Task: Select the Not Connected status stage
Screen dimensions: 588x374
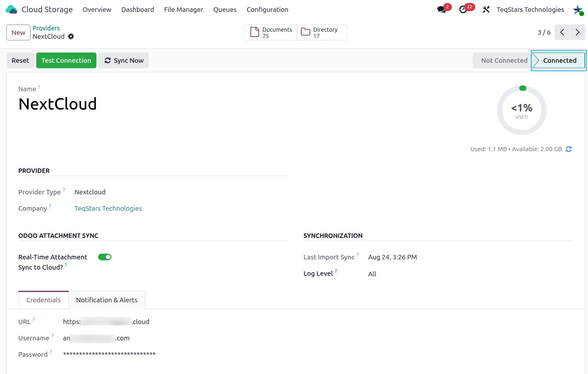Action: click(x=502, y=61)
